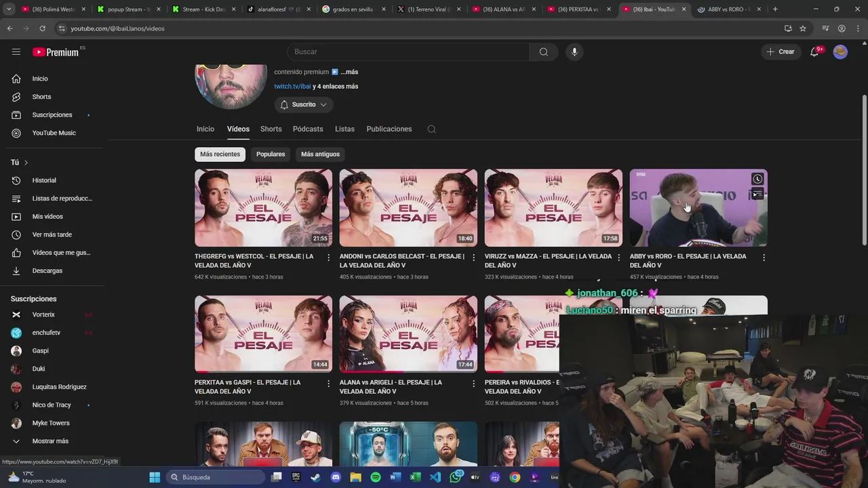Open Nico de Tracy subscription channel
Viewport: 868px width, 488px height.
52,405
